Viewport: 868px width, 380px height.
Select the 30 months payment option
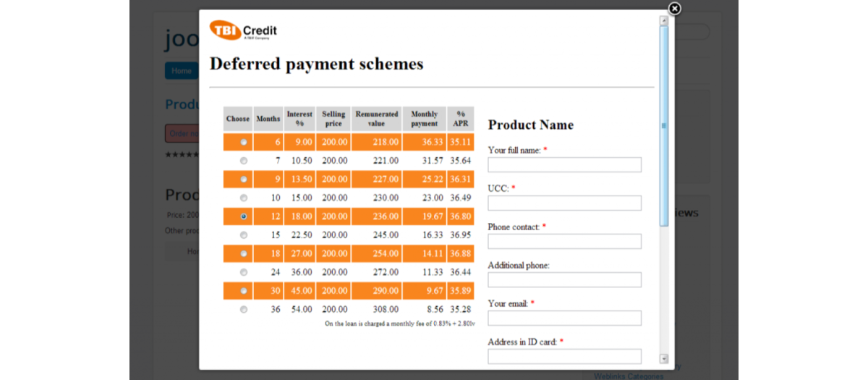243,291
